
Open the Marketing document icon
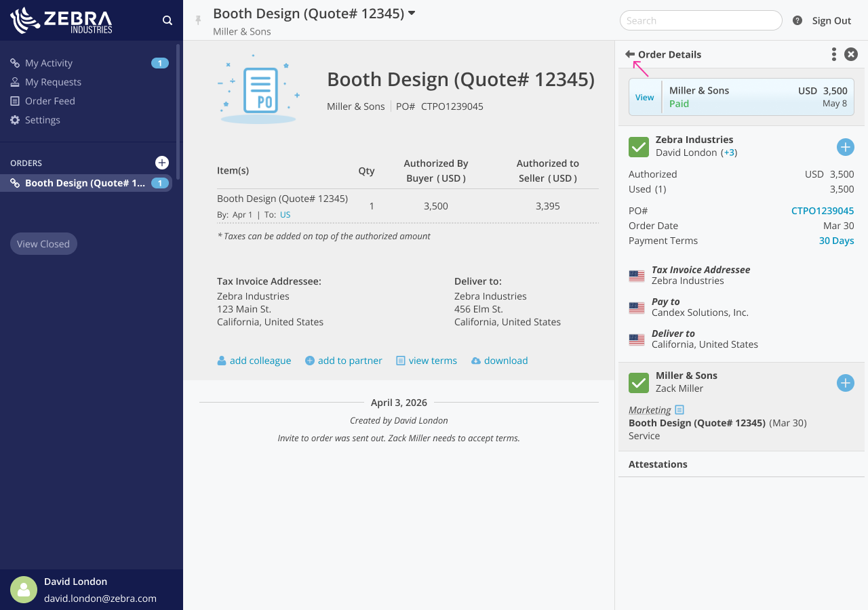(x=679, y=410)
